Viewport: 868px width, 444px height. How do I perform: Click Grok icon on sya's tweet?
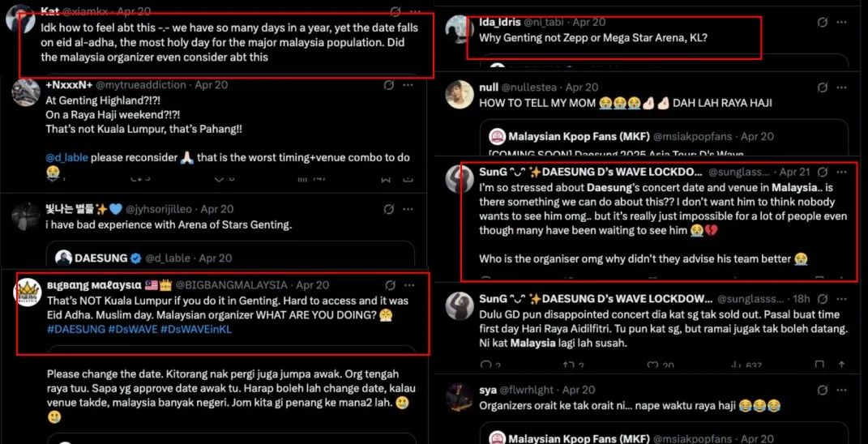pos(822,390)
